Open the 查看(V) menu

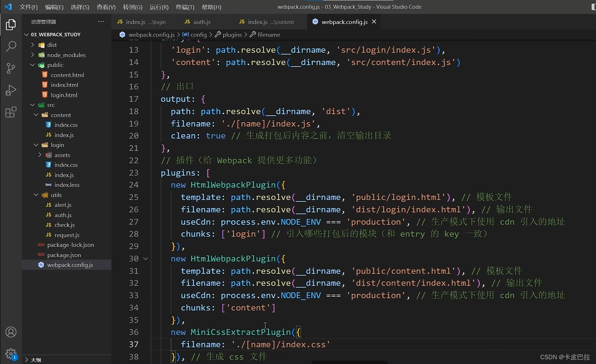pyautogui.click(x=106, y=7)
